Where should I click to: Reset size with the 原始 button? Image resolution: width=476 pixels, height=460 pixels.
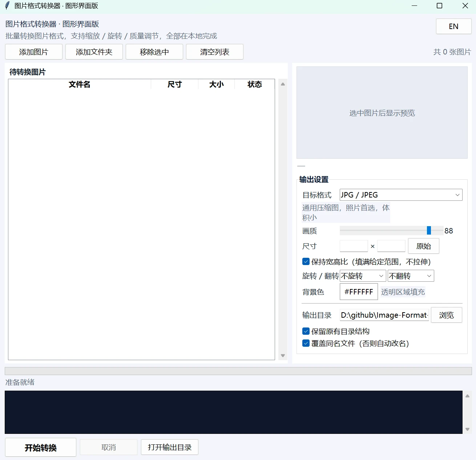pyautogui.click(x=424, y=246)
